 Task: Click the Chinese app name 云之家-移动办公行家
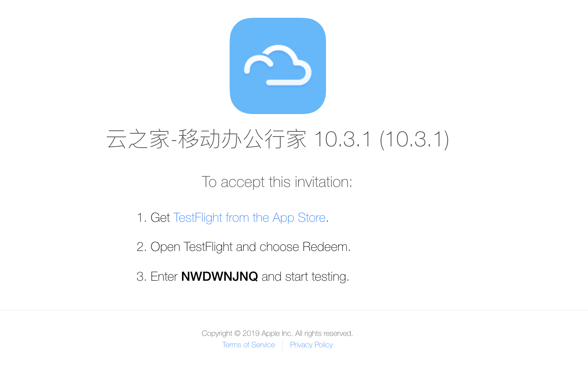[x=206, y=139]
